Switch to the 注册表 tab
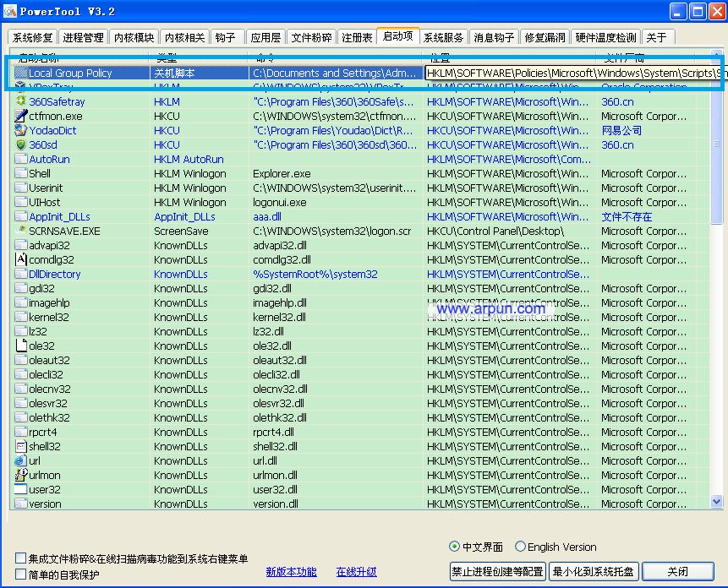The height and width of the screenshot is (588, 728). [x=358, y=36]
